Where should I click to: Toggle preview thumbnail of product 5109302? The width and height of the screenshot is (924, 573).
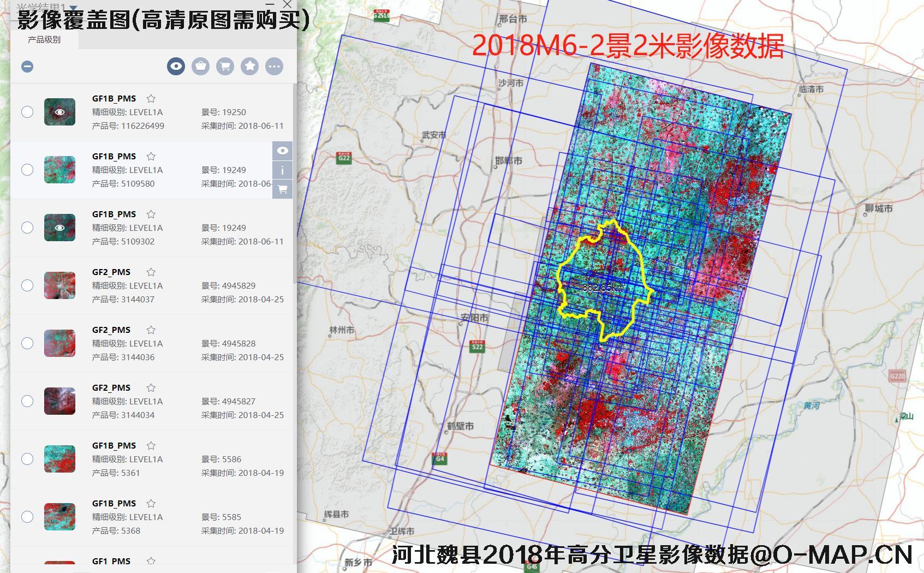pos(59,228)
